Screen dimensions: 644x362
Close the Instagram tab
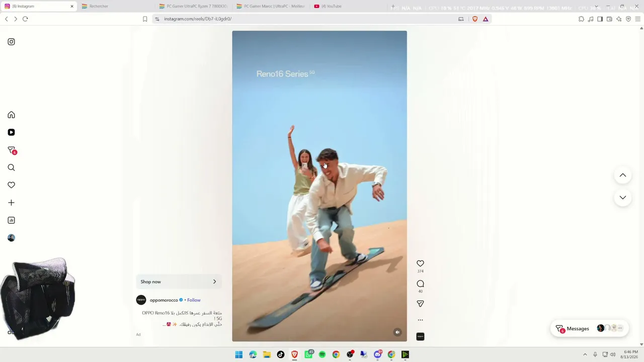72,6
